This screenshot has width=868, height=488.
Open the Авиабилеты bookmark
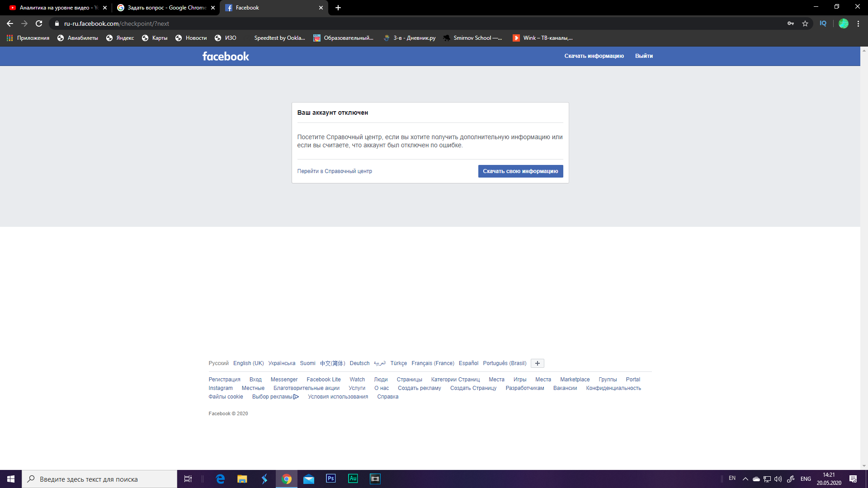(78, 38)
